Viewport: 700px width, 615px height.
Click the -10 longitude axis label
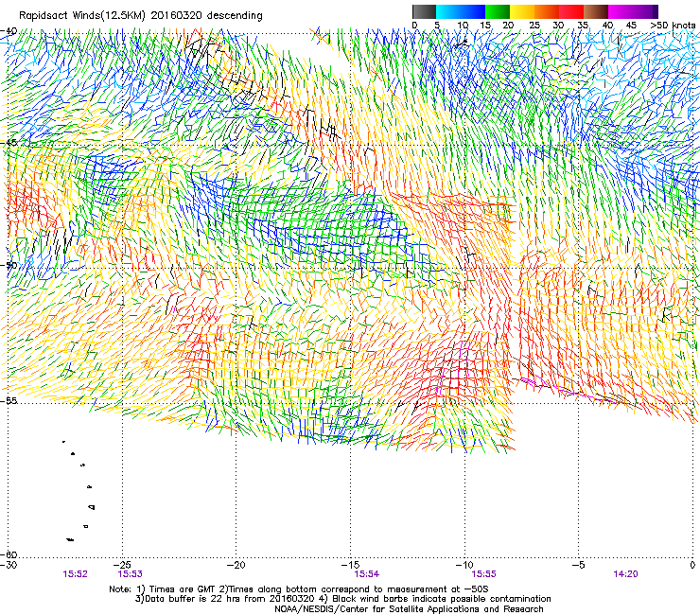tap(464, 565)
